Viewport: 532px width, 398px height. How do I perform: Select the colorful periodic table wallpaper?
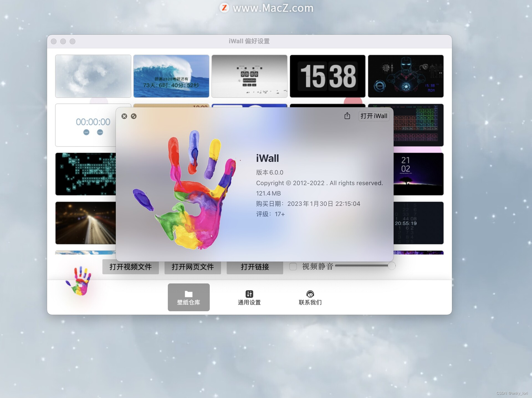tap(418, 125)
